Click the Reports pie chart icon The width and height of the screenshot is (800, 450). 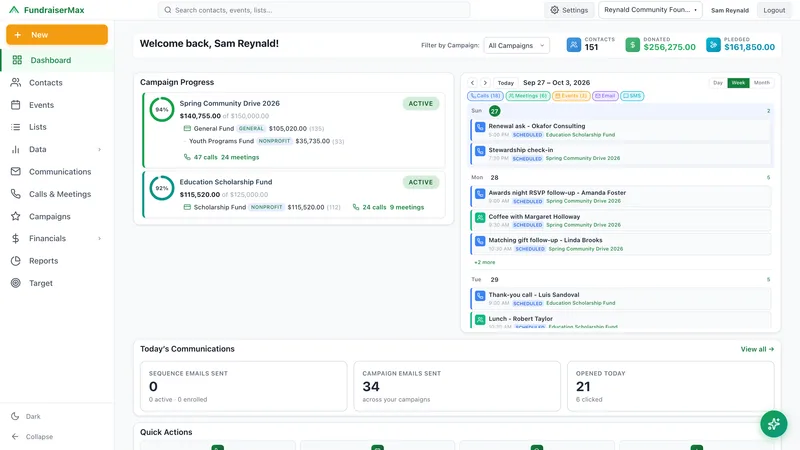pyautogui.click(x=16, y=261)
